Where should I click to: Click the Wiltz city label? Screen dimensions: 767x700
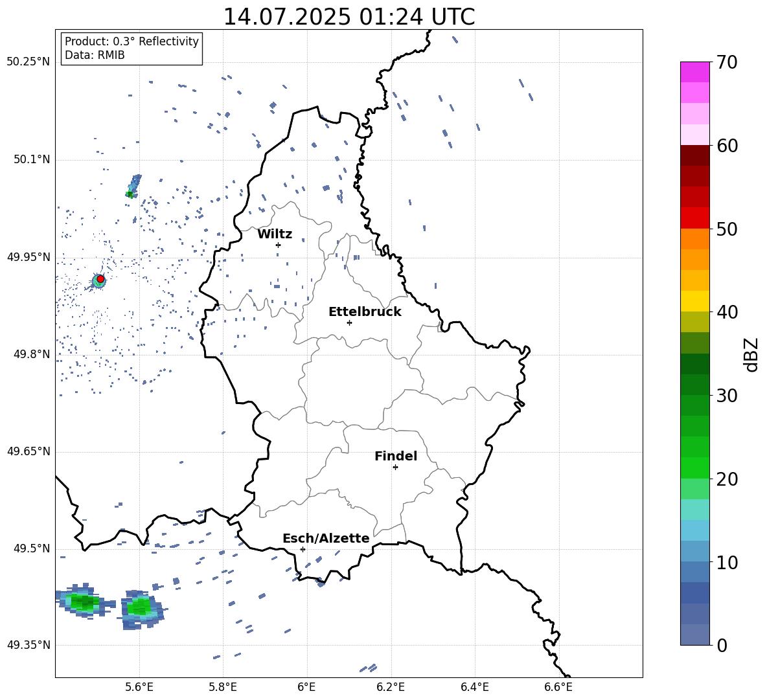coord(275,234)
